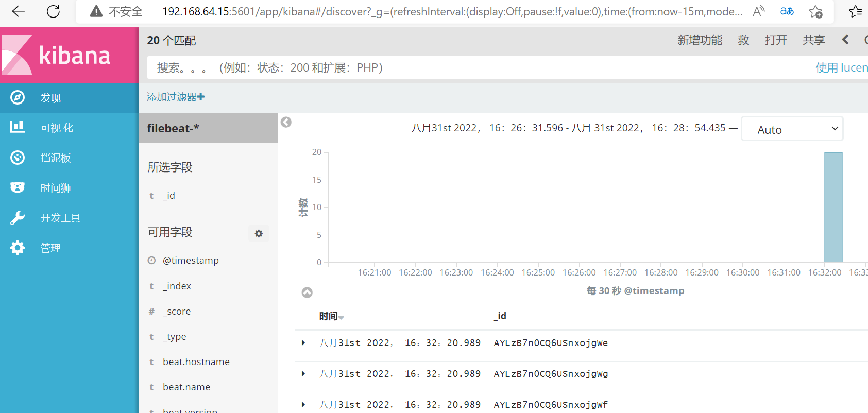The width and height of the screenshot is (868, 413).
Task: Open the read aloud icon in address bar
Action: click(x=758, y=11)
